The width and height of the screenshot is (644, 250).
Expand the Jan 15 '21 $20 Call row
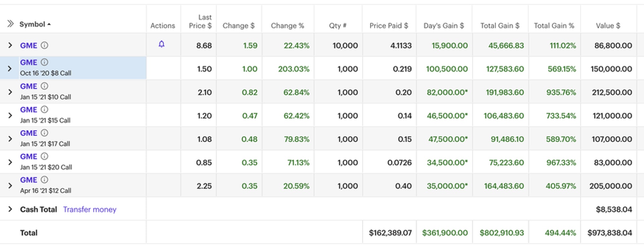pyautogui.click(x=10, y=162)
